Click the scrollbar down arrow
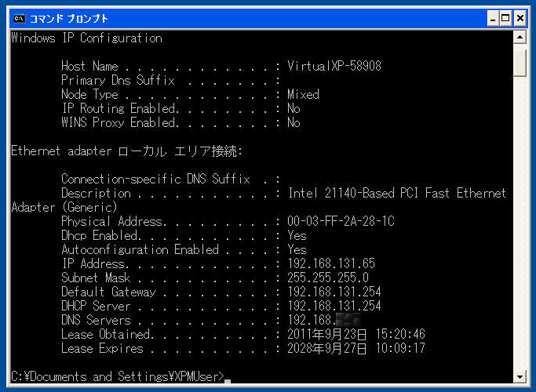Image resolution: width=536 pixels, height=392 pixels. coord(520,376)
